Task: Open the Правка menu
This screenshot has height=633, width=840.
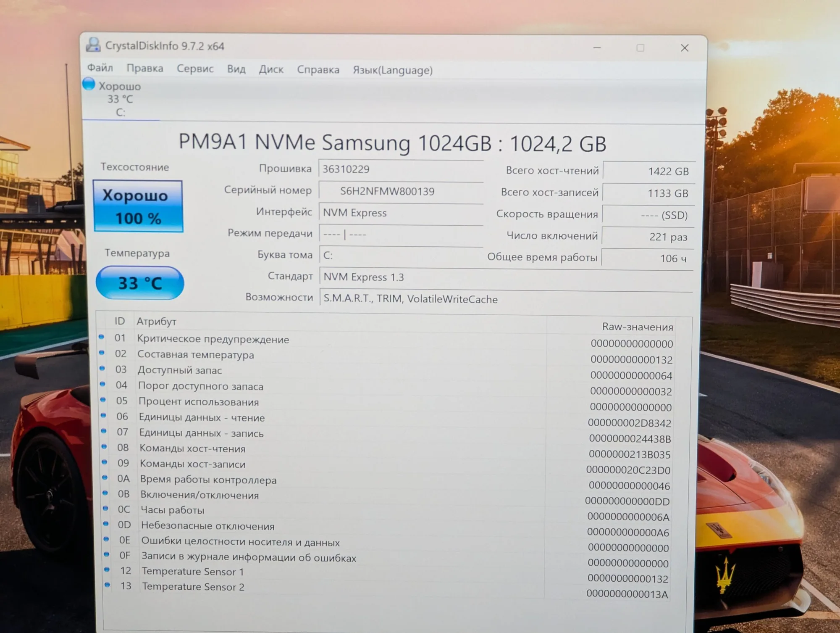Action: [x=145, y=68]
